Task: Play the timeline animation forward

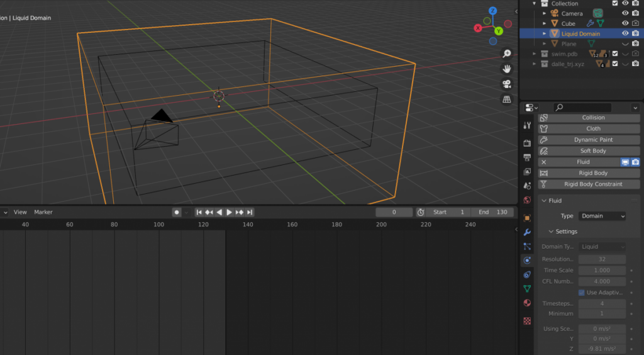Action: pyautogui.click(x=229, y=212)
